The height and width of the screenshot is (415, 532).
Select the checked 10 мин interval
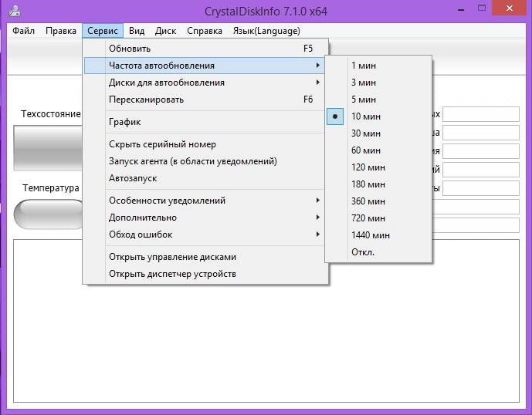point(378,116)
